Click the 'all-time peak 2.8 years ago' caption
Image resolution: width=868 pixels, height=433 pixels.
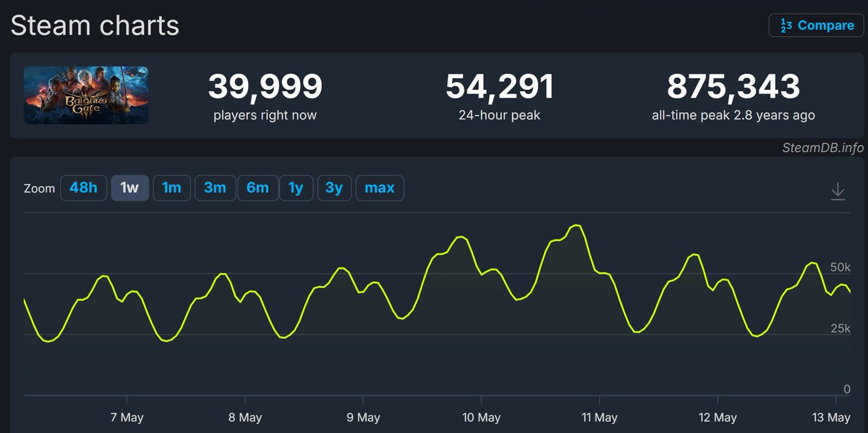733,115
